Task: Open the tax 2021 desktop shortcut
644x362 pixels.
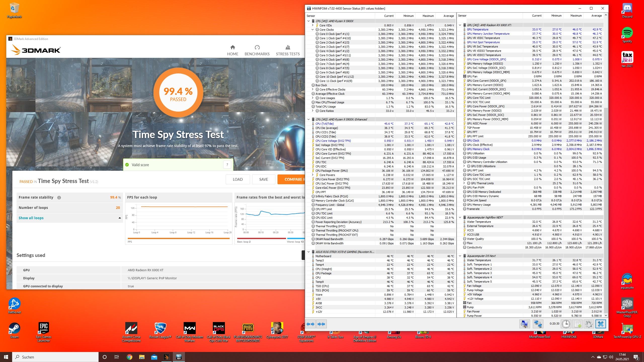Action: pyautogui.click(x=627, y=59)
